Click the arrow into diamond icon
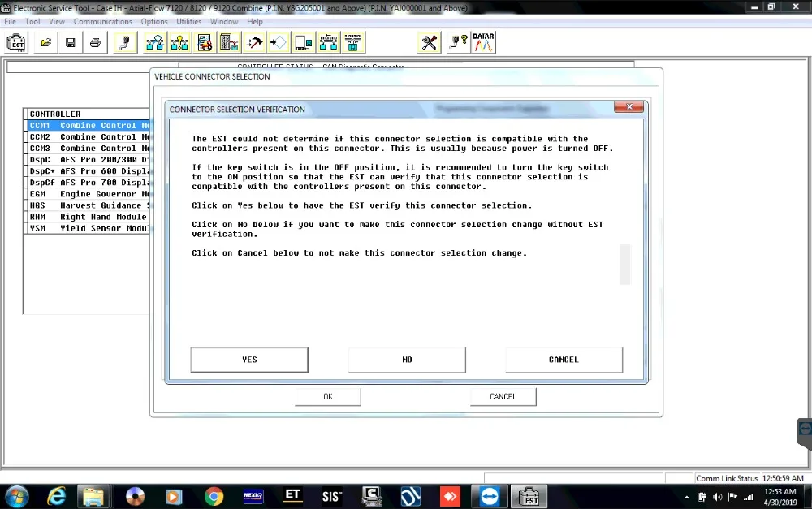This screenshot has height=509, width=812. (x=279, y=42)
